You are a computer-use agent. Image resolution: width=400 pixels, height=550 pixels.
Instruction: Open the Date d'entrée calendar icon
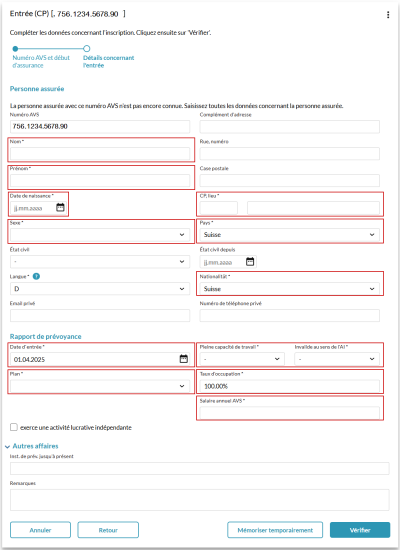coord(184,358)
